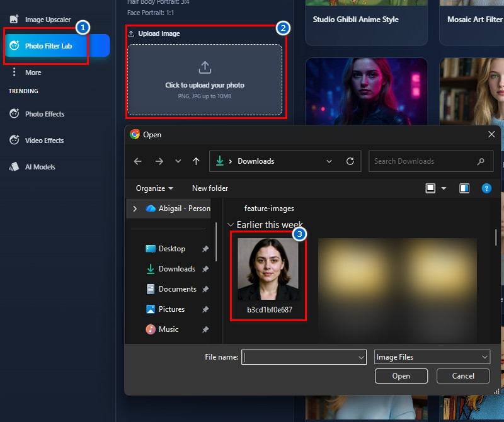Click the file list vertical scrollbar

pyautogui.click(x=496, y=237)
